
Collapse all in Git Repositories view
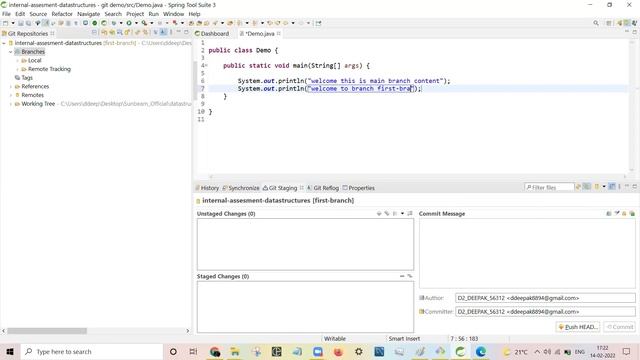click(x=94, y=32)
